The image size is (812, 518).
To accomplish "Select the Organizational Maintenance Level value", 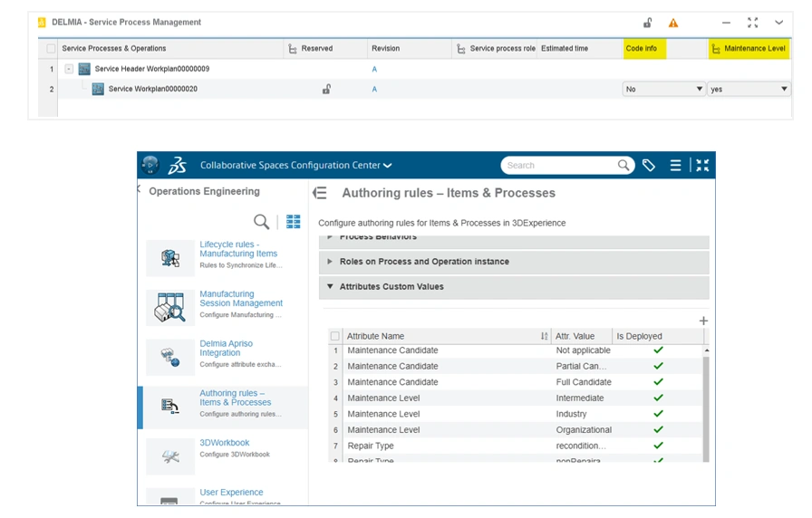I will point(584,430).
